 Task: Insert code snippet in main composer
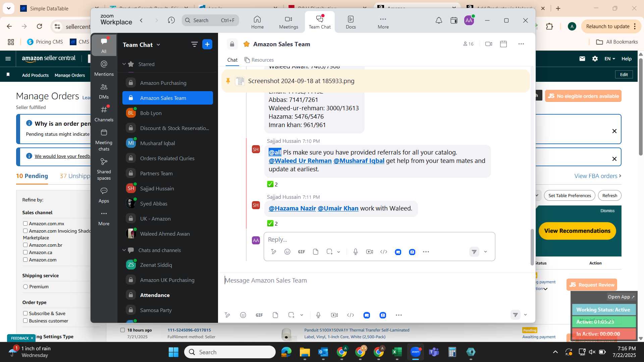[x=351, y=315]
